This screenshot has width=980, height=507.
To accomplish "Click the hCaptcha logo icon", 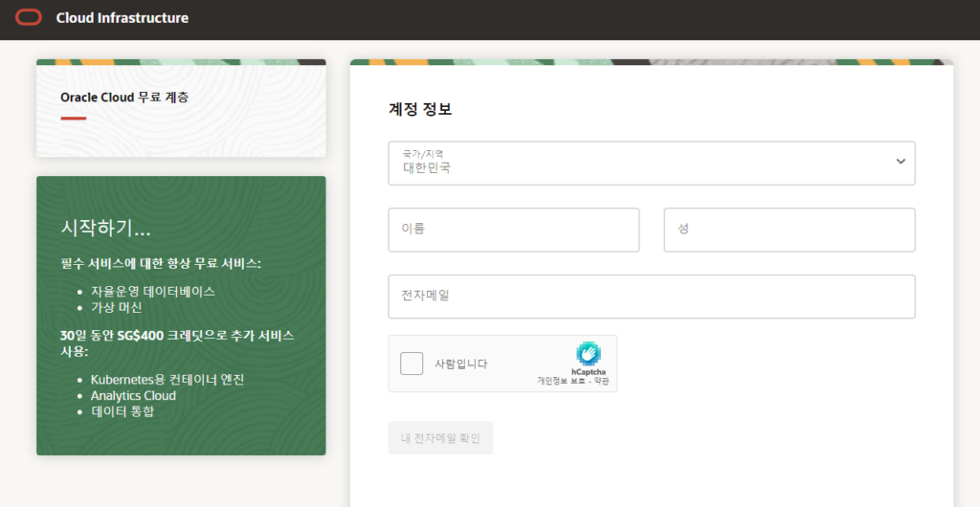I will (589, 353).
